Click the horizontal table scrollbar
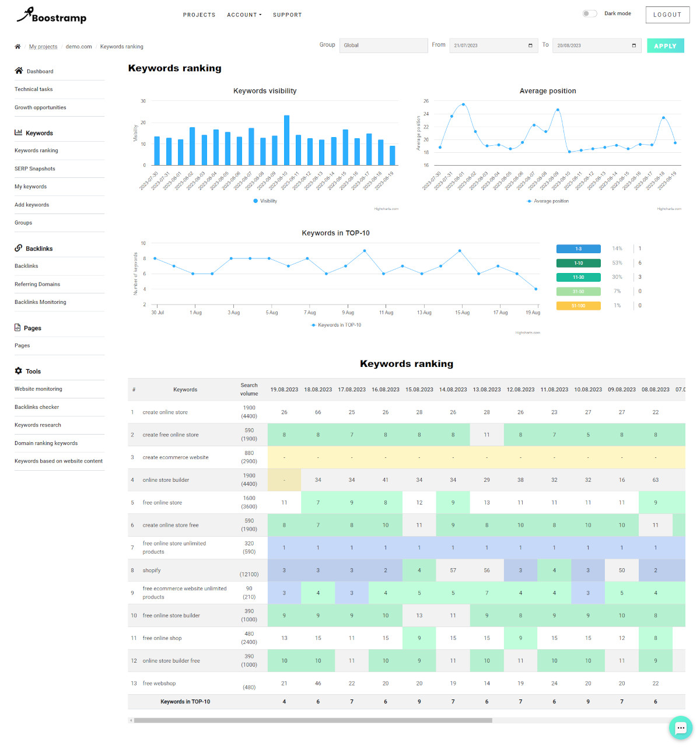Viewport: 700px width, 749px height. pos(313,720)
